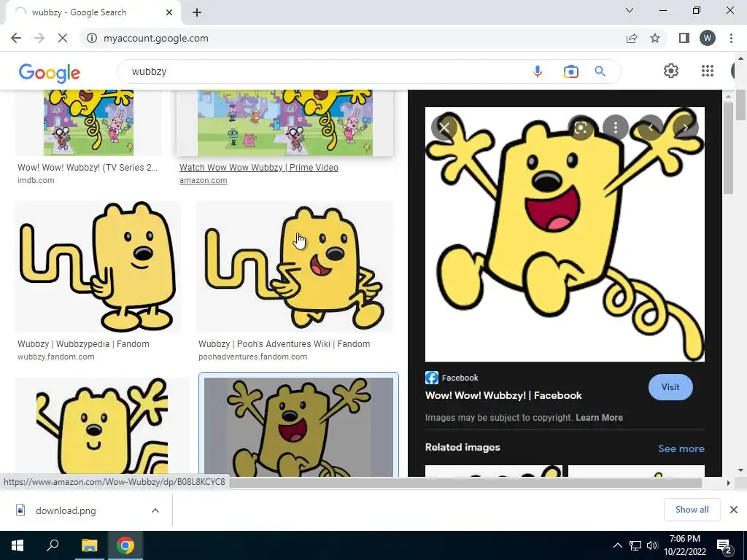Close the wubbzy - Google Search tab
Image resolution: width=747 pixels, height=560 pixels.
point(169,12)
